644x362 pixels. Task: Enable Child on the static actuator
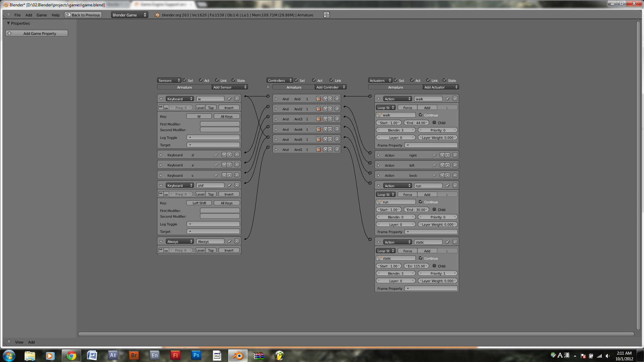[x=434, y=266]
